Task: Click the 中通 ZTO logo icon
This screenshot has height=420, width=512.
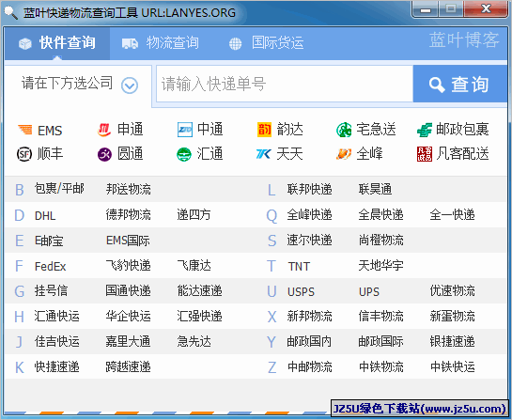Action: 185,130
